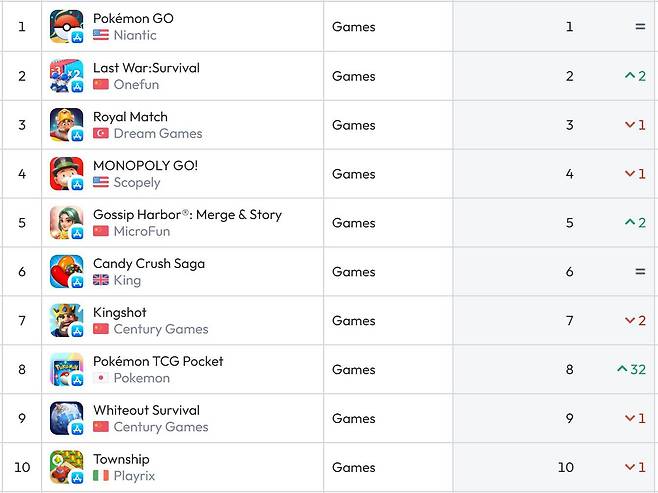
Task: Select the Royal Match app icon
Action: tap(66, 125)
